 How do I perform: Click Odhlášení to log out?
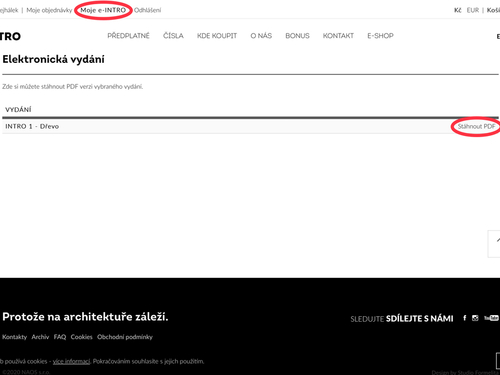coord(147,10)
